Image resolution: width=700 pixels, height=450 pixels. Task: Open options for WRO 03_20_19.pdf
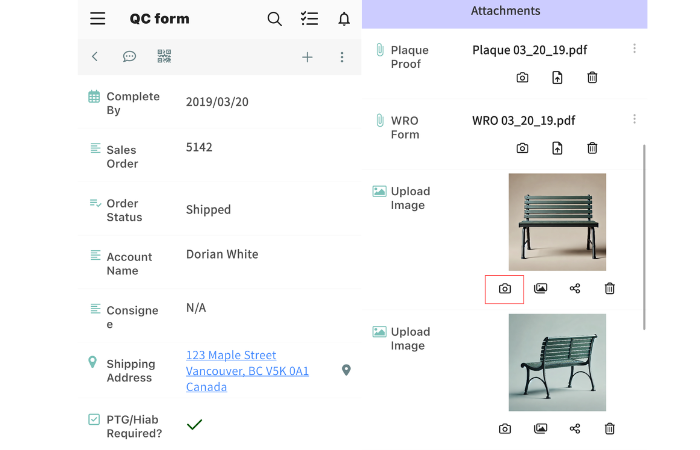634,120
